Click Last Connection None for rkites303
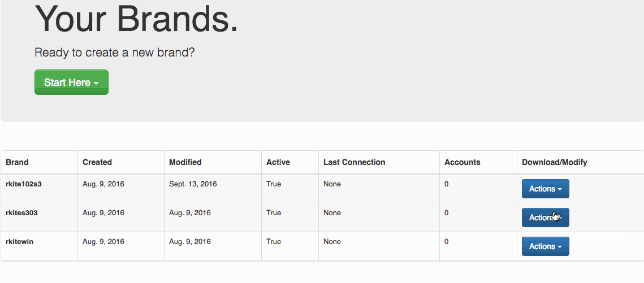The image size is (644, 283). tap(332, 212)
